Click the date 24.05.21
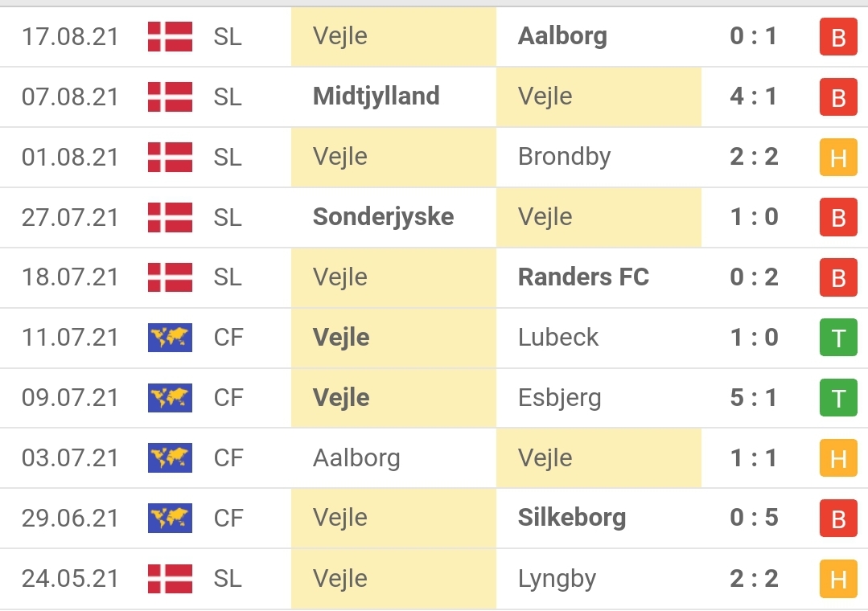868x611 pixels. (71, 578)
